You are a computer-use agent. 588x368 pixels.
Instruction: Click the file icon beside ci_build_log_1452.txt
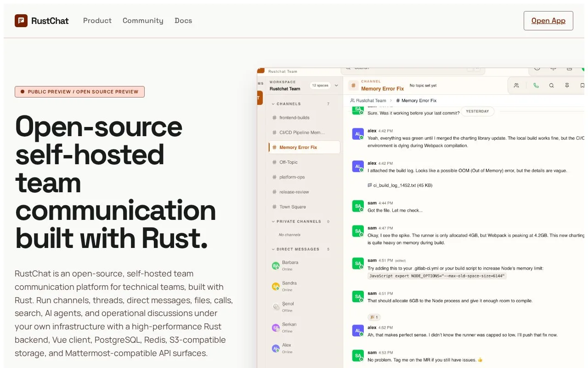coord(370,185)
